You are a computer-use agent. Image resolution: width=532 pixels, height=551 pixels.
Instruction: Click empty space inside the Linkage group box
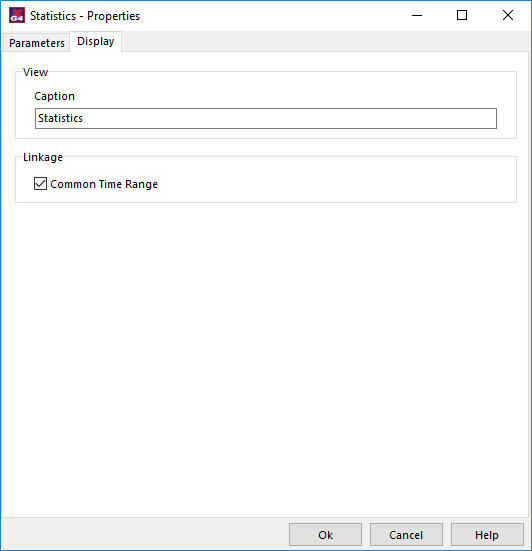coord(334,183)
